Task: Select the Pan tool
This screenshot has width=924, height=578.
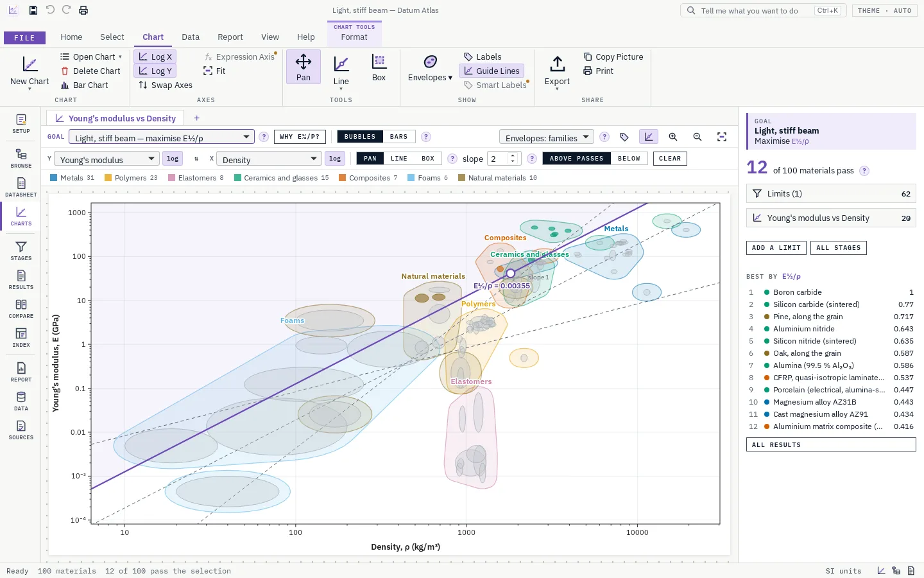Action: pos(304,67)
